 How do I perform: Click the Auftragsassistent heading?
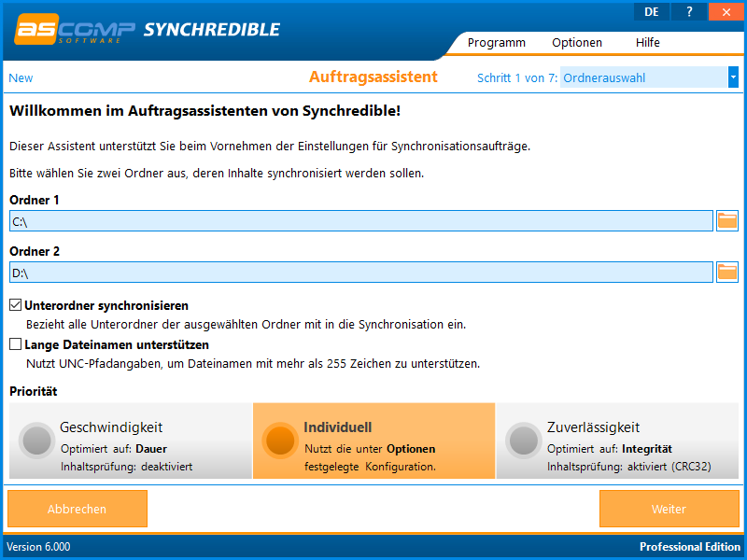[373, 77]
